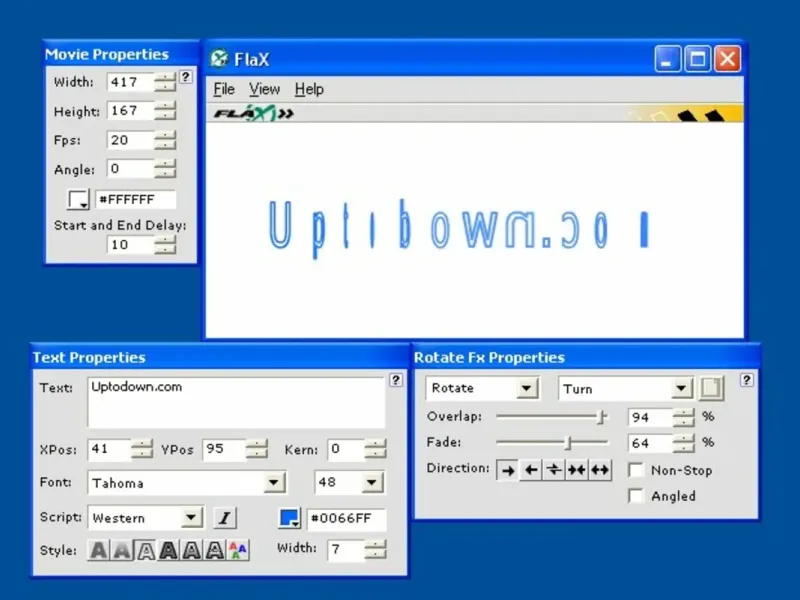Open the font size 48 dropdown
800x600 pixels.
point(372,482)
